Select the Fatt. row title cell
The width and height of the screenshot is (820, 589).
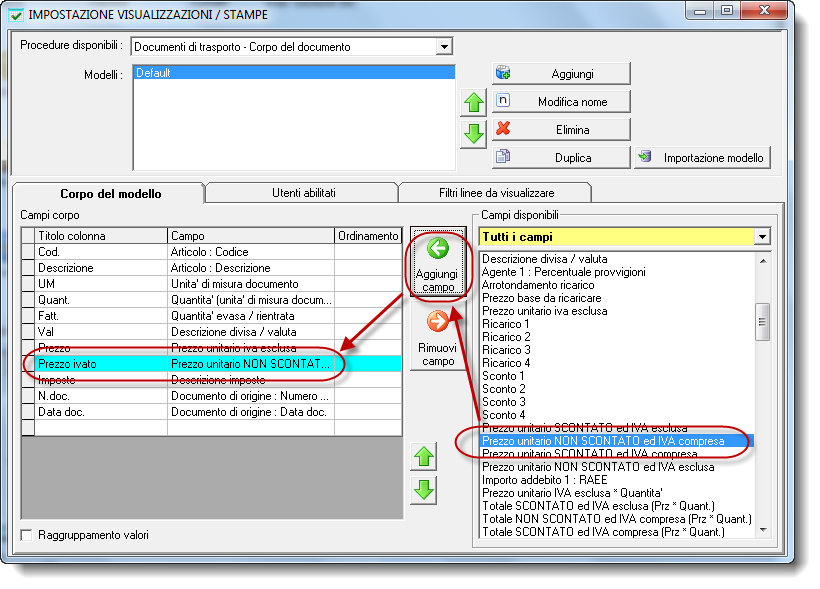(x=101, y=316)
